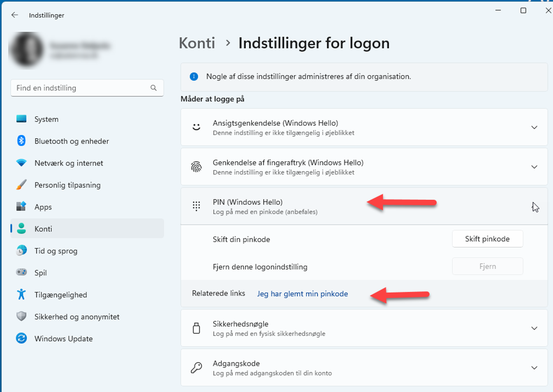Collapse the PIN (Windows Hello) section
This screenshot has width=553, height=392.
364,206
